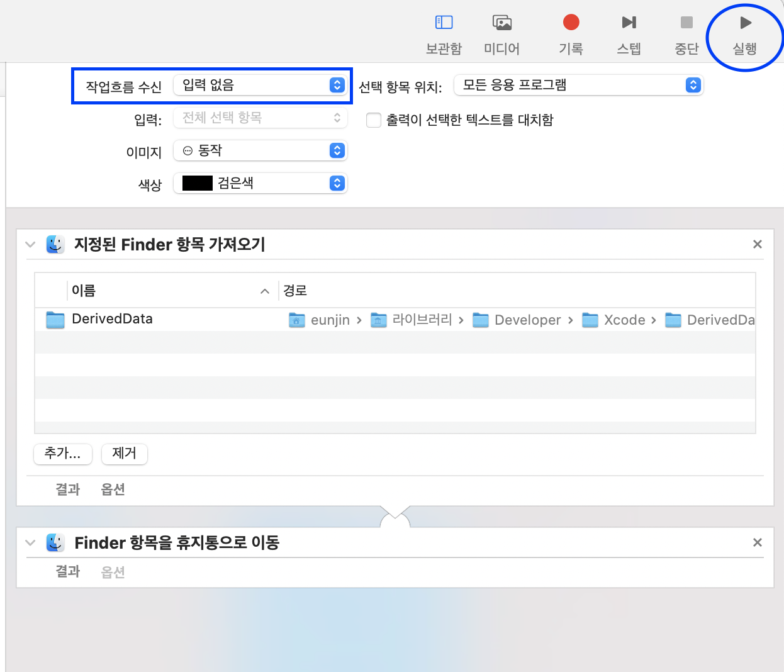Open the disabled 입력 '전체 선택 항목' dropdown

tap(260, 118)
